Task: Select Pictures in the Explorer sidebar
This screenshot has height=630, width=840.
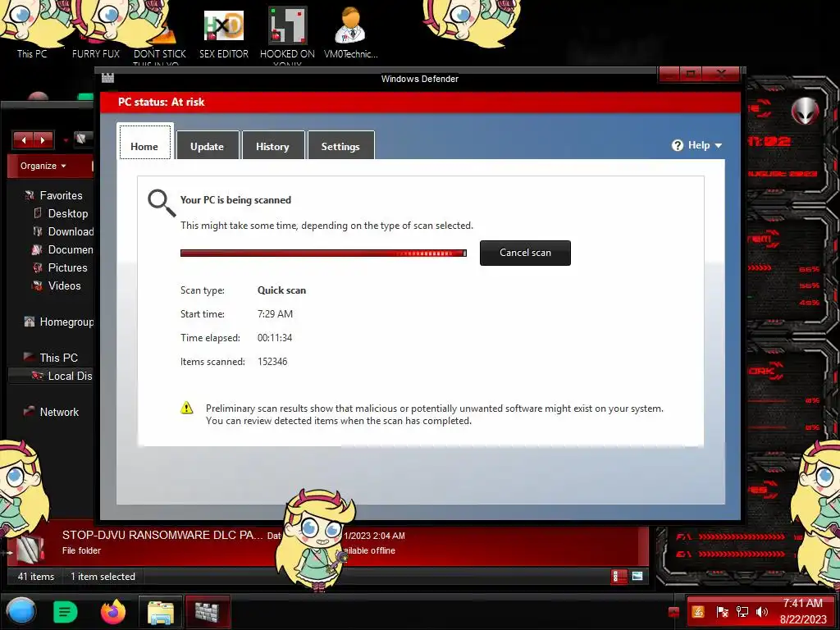Action: pos(67,268)
